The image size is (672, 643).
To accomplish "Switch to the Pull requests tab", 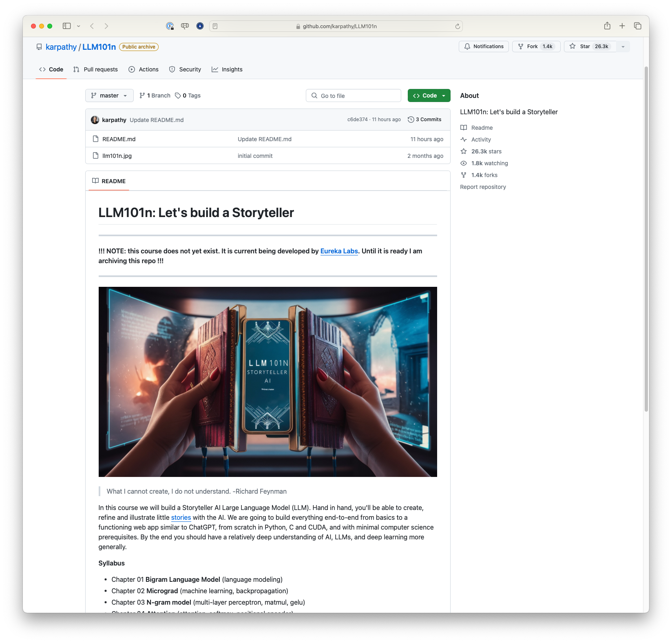I will click(96, 69).
